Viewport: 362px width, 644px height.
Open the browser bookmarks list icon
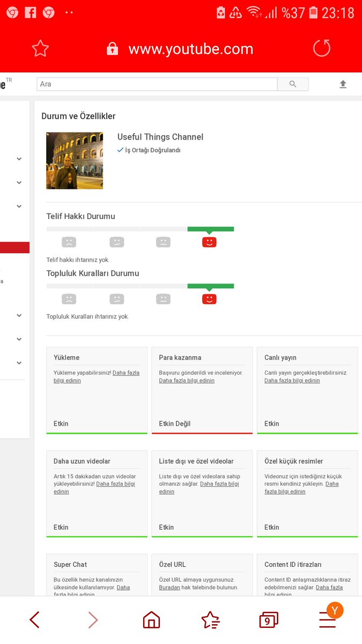coord(210,620)
